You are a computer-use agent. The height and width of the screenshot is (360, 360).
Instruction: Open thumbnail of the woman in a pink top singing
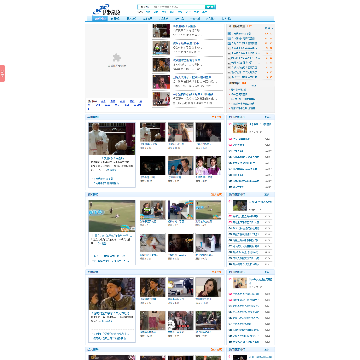click(161, 82)
